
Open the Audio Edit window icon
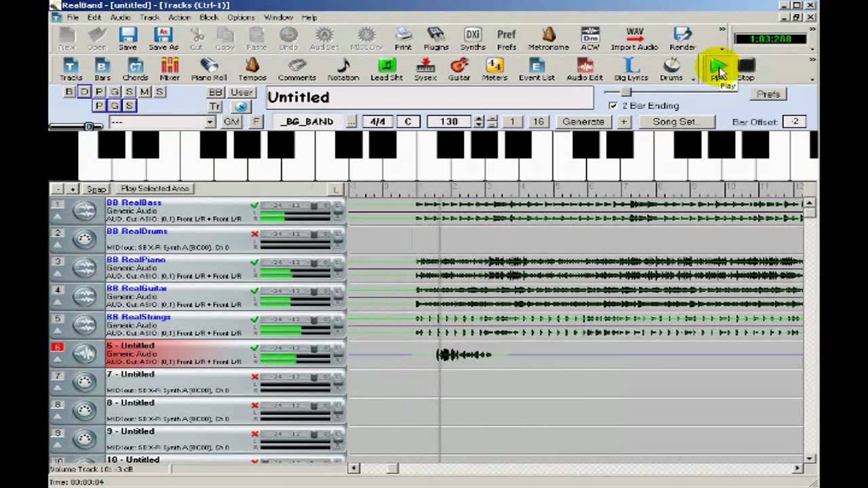coord(585,68)
